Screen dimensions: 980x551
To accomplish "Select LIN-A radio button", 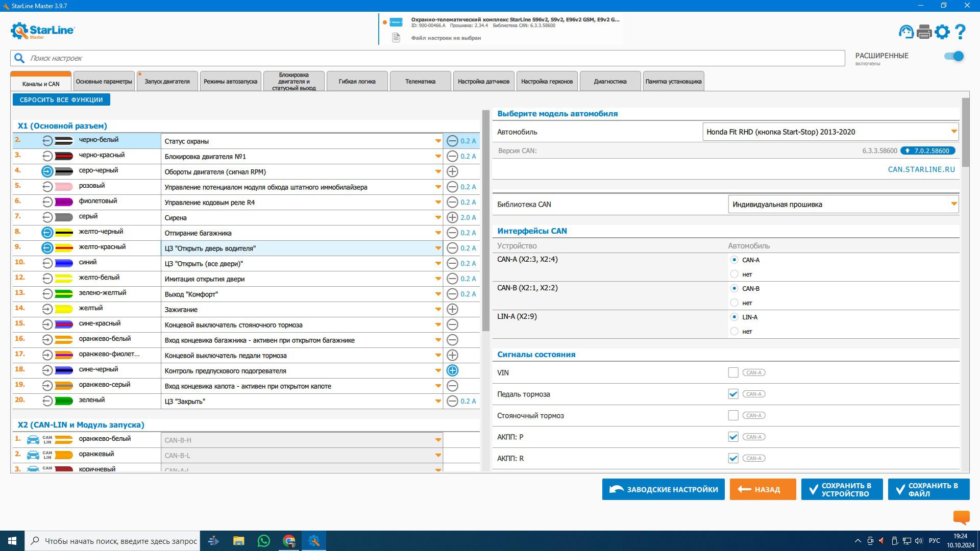I will 734,317.
